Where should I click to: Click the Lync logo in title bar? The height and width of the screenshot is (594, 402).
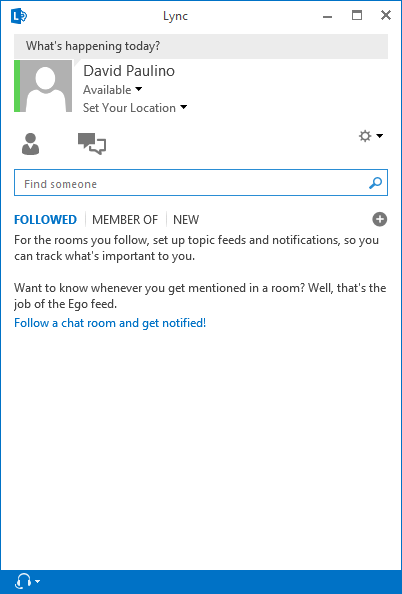click(x=19, y=16)
